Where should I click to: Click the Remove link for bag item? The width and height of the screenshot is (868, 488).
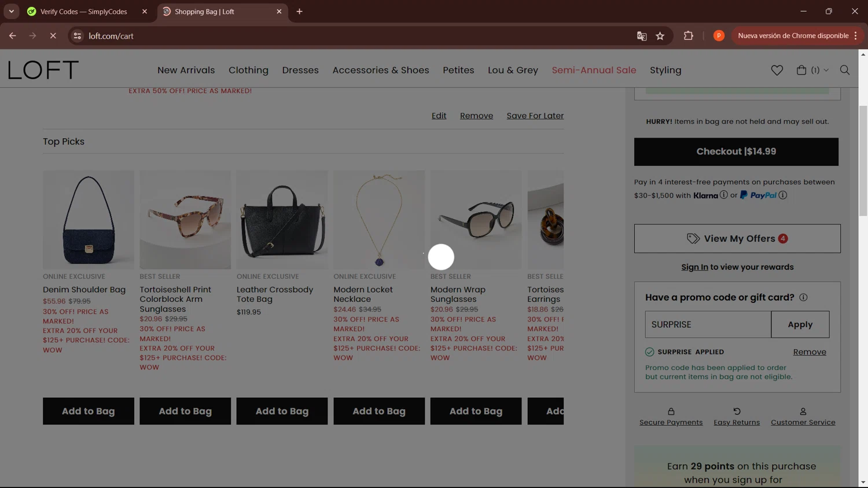coord(476,116)
